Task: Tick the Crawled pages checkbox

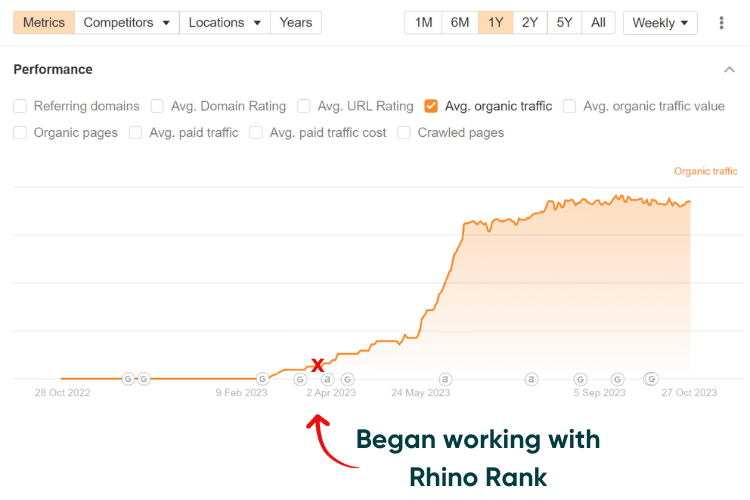Action: point(404,132)
